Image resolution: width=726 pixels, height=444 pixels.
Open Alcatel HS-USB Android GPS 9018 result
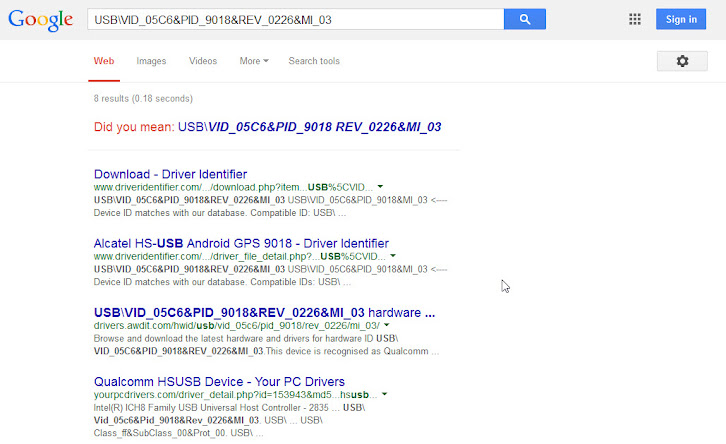pyautogui.click(x=241, y=243)
